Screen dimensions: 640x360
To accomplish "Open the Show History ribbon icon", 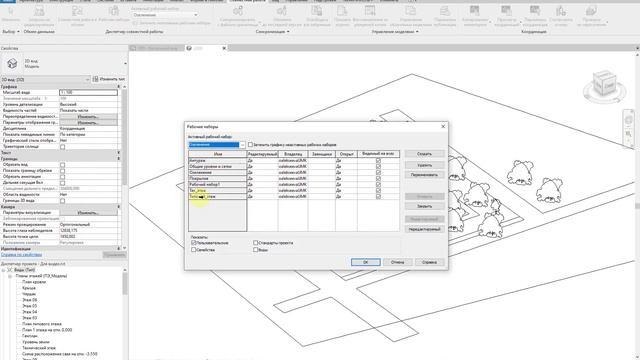I will point(342,11).
